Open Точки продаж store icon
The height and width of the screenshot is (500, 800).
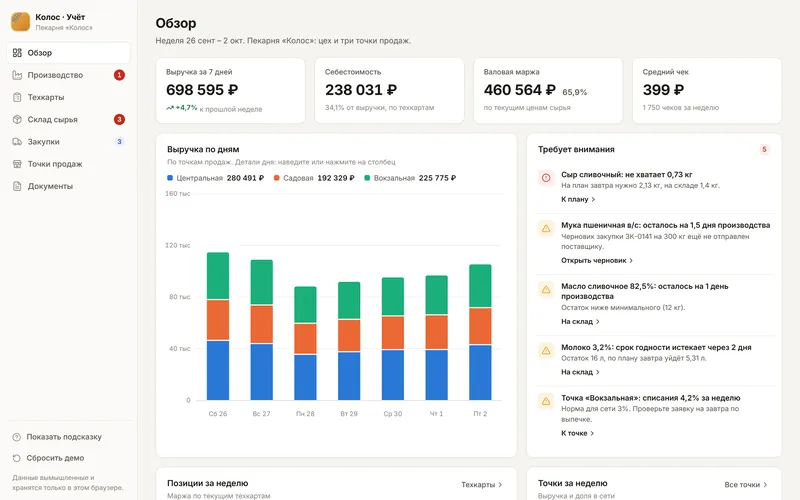coord(17,164)
